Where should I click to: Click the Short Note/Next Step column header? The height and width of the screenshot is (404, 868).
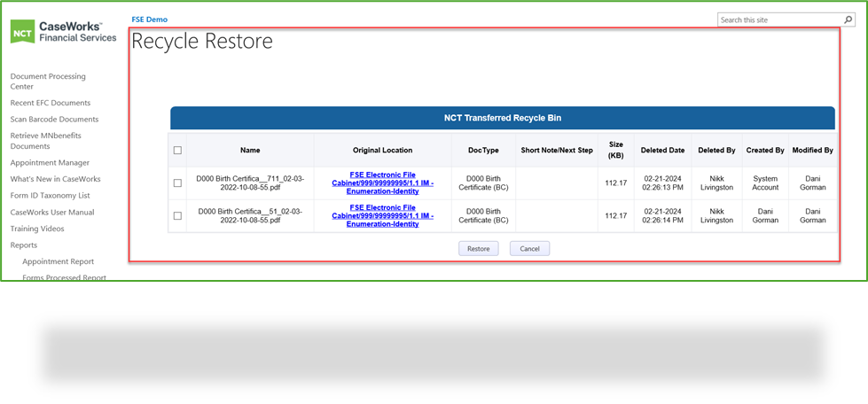(557, 150)
